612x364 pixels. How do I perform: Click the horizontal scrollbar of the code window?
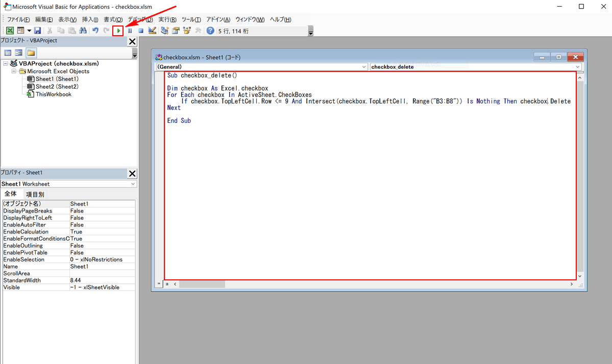tap(357, 284)
